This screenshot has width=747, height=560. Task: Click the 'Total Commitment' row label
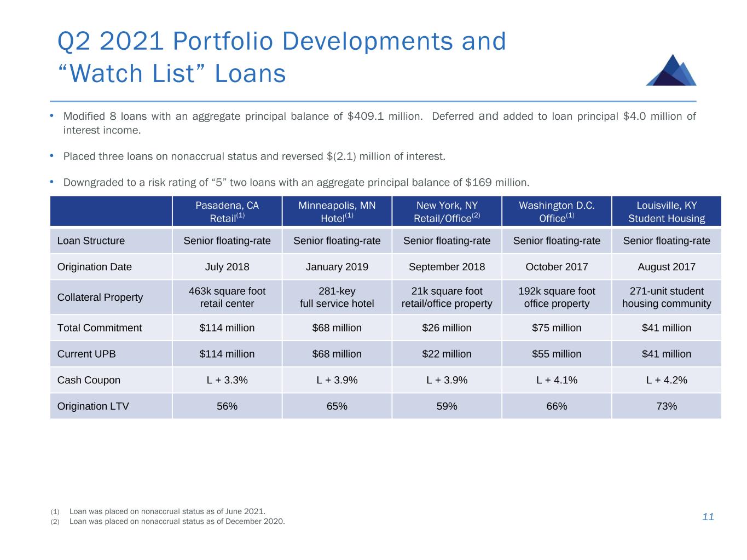(99, 328)
